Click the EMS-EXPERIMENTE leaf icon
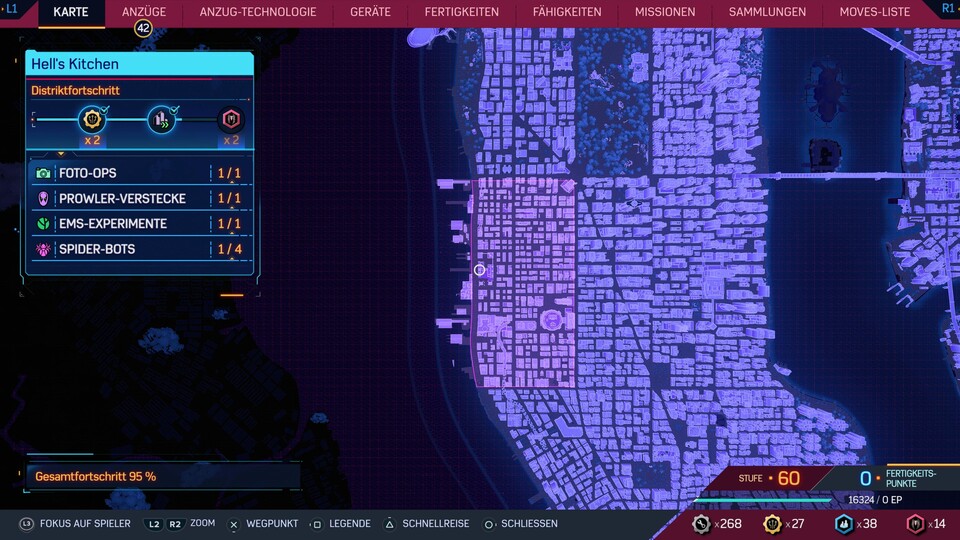The image size is (960, 540). click(43, 223)
